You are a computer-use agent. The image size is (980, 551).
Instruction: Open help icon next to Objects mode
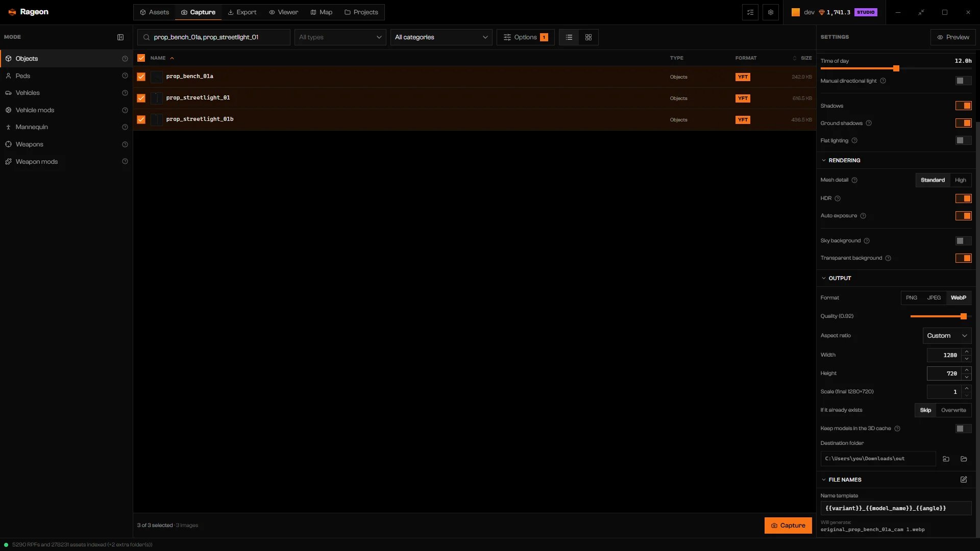click(x=125, y=59)
